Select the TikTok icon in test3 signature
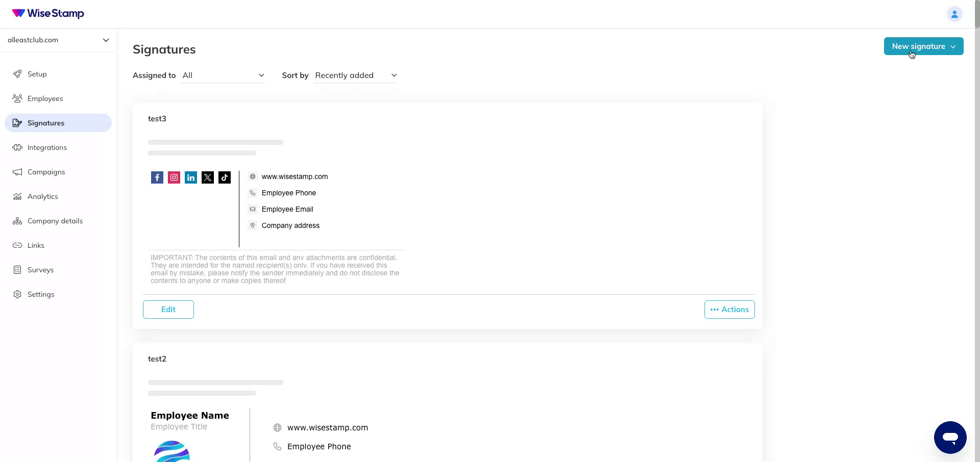980x462 pixels. [225, 177]
